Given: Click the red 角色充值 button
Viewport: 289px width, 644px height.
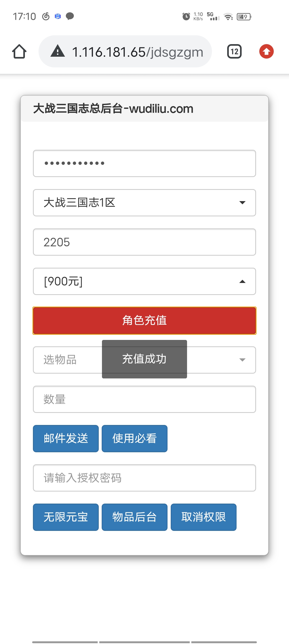Looking at the screenshot, I should tap(144, 321).
